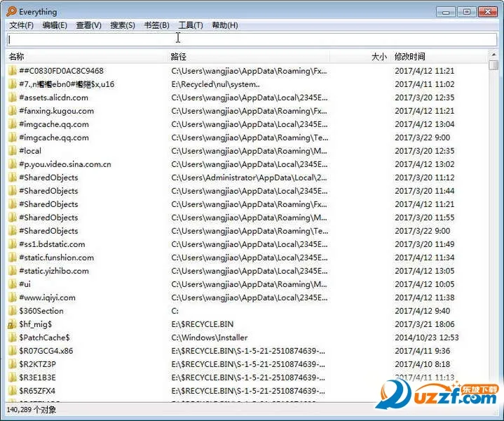Focus the Everything search input field
Image resolution: width=504 pixels, height=421 pixels.
(252, 39)
